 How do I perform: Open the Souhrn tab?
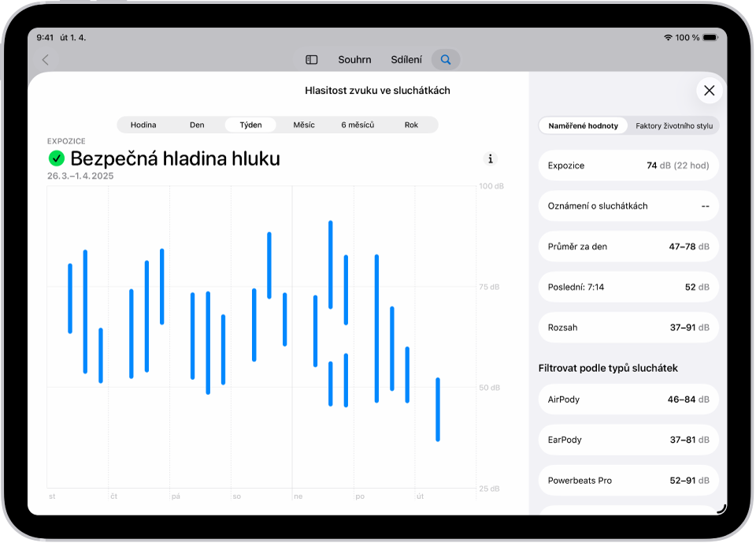point(354,59)
